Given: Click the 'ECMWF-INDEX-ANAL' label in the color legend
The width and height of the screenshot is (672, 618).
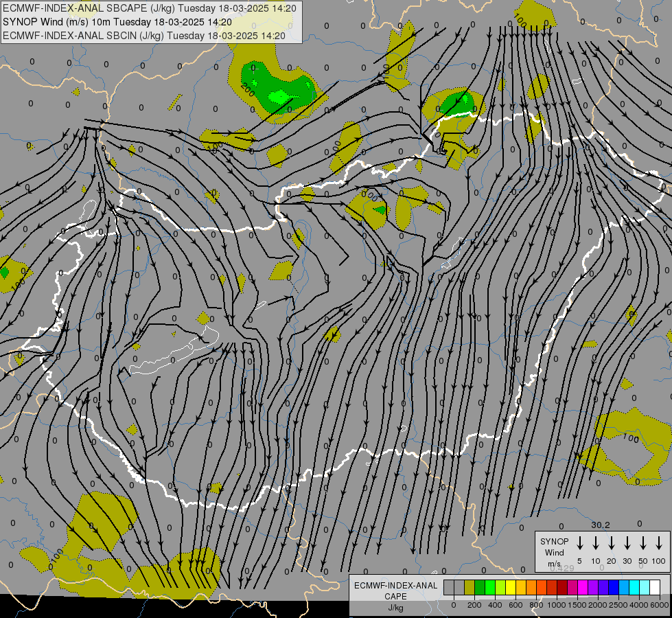Looking at the screenshot, I should [395, 586].
